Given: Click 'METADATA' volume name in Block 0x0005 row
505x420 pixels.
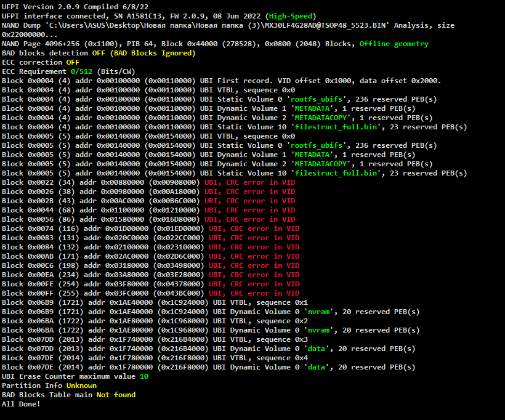Looking at the screenshot, I should point(312,155).
